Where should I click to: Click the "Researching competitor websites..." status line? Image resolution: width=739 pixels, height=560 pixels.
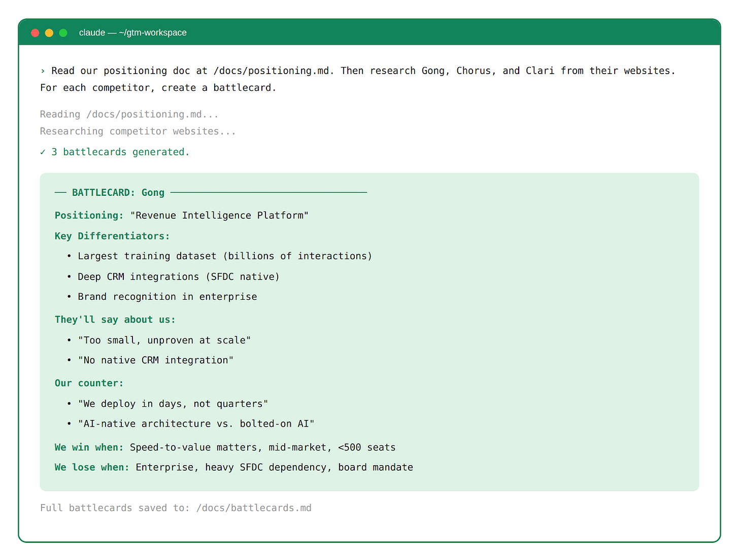(138, 131)
